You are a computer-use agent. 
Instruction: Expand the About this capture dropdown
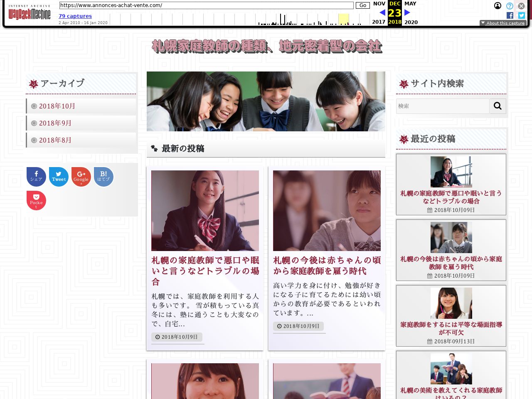(503, 23)
